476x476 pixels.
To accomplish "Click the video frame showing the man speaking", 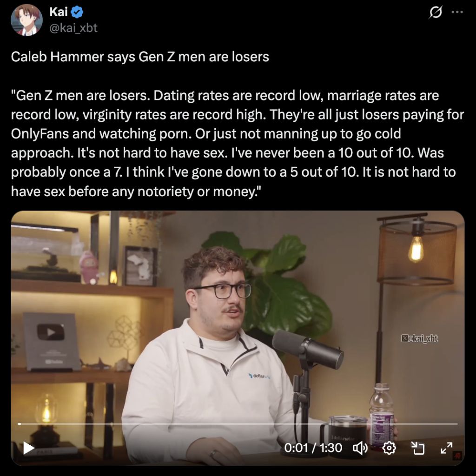I will click(238, 338).
